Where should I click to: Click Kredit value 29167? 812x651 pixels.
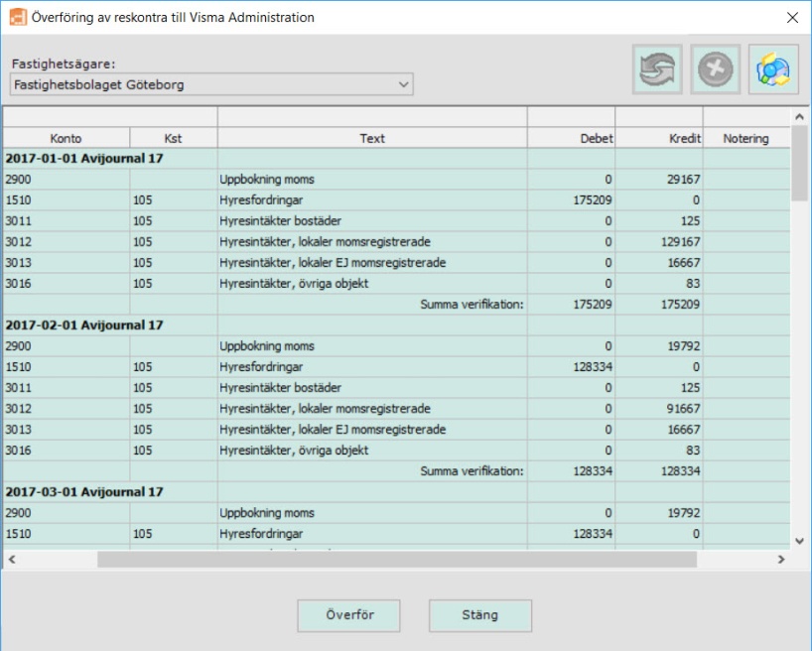click(x=684, y=180)
